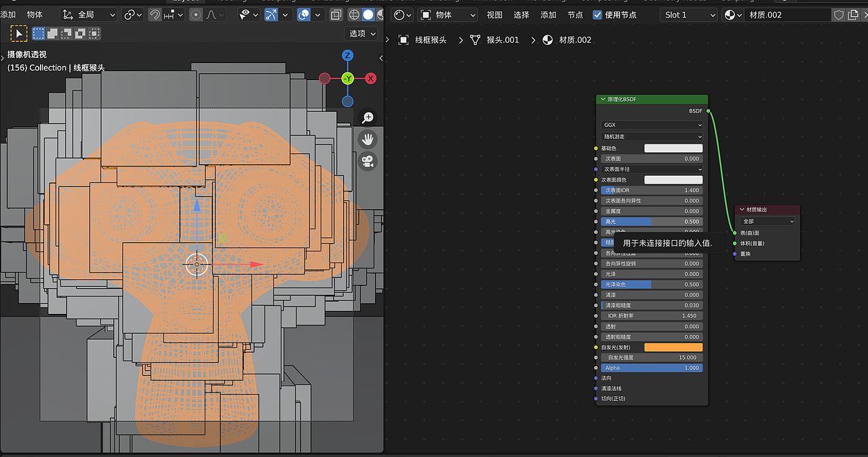Screen dimensions: 868x457
Task: Open 选项 options dropdown
Action: click(x=361, y=33)
